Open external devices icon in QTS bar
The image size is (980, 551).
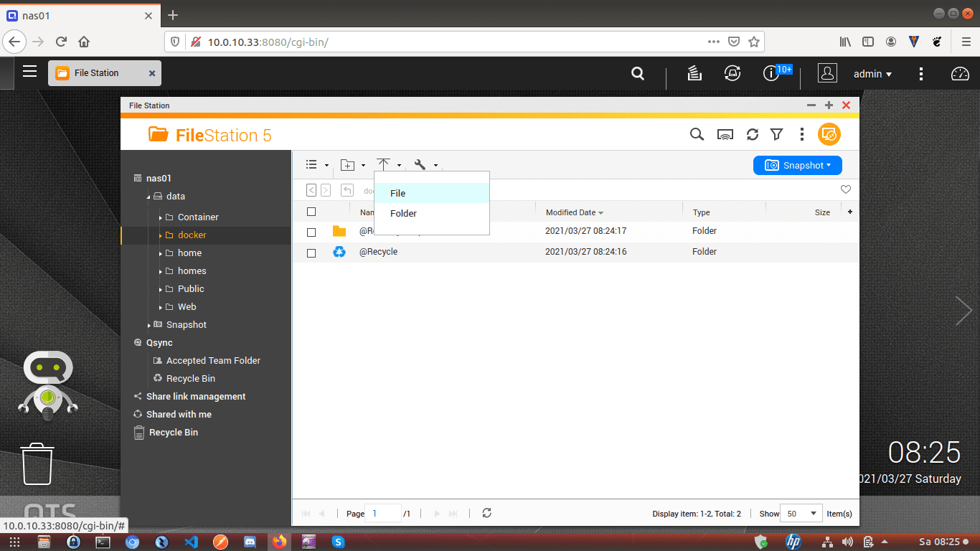[x=732, y=73]
